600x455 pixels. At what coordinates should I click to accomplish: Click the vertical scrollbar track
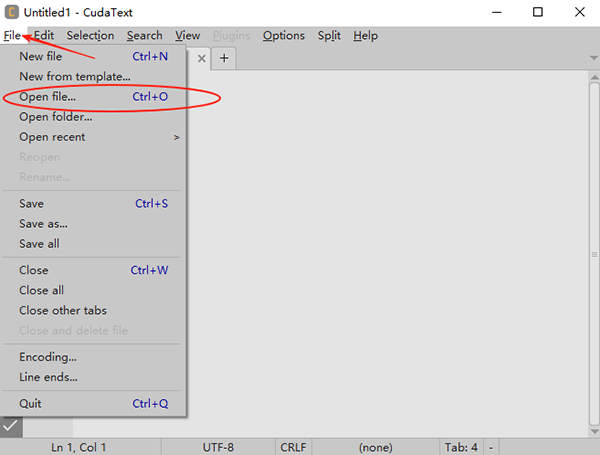pos(594,254)
